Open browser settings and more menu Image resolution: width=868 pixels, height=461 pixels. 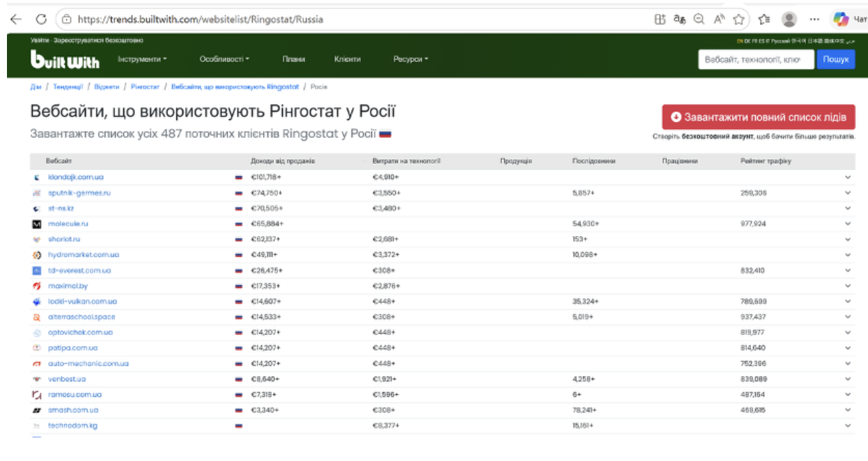814,19
